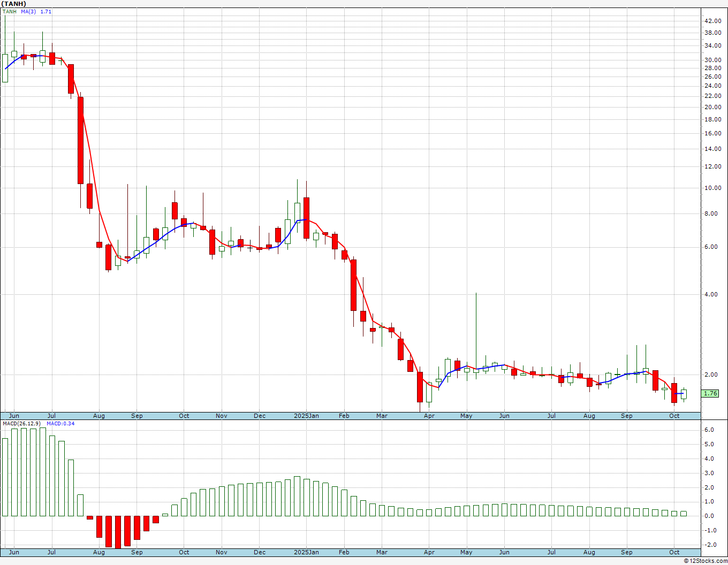The width and height of the screenshot is (728, 565).
Task: Select the 4.00 price axis label
Action: (711, 294)
